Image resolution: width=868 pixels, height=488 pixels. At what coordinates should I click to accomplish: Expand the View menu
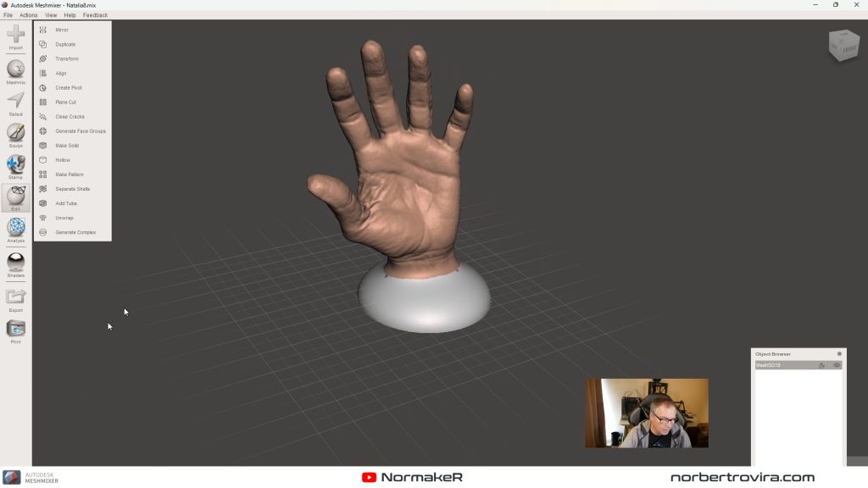(51, 15)
